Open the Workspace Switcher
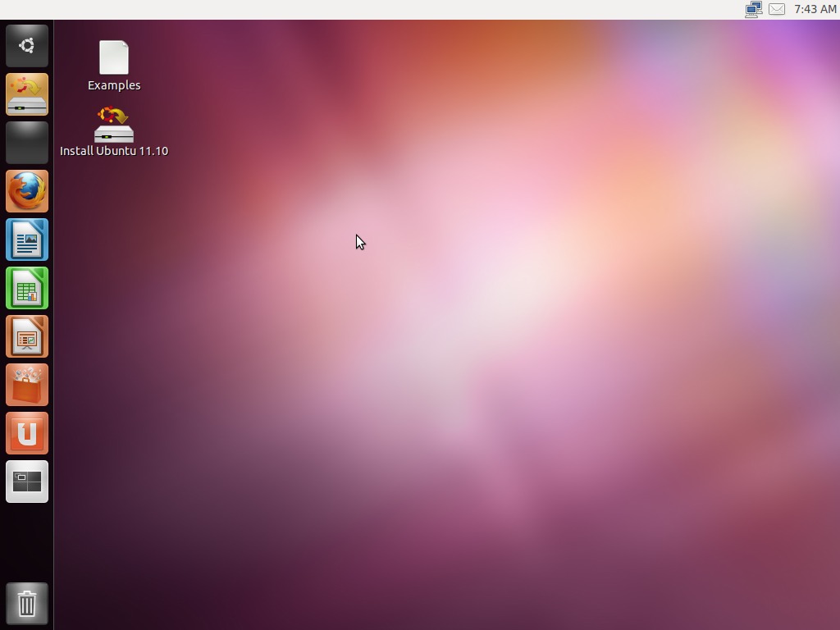Viewport: 840px width, 630px height. [x=27, y=482]
